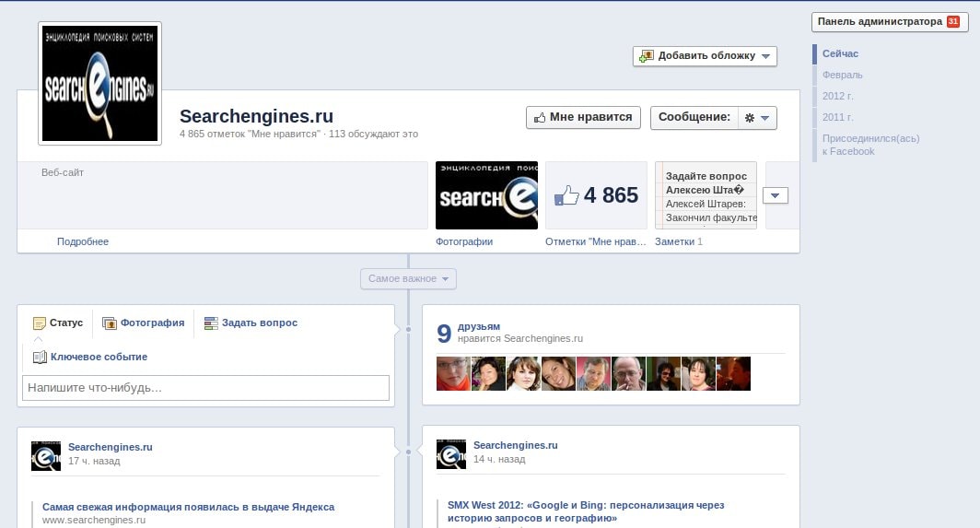Go to Joined Facebook (Присоединился) marker

coord(870,146)
